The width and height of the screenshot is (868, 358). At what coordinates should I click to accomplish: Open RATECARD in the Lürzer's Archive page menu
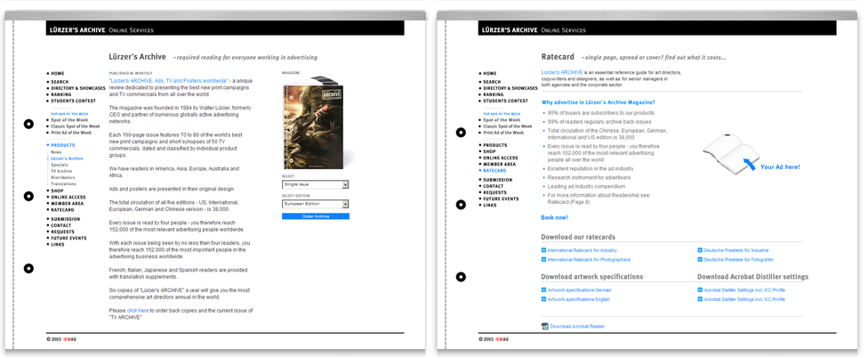(62, 210)
